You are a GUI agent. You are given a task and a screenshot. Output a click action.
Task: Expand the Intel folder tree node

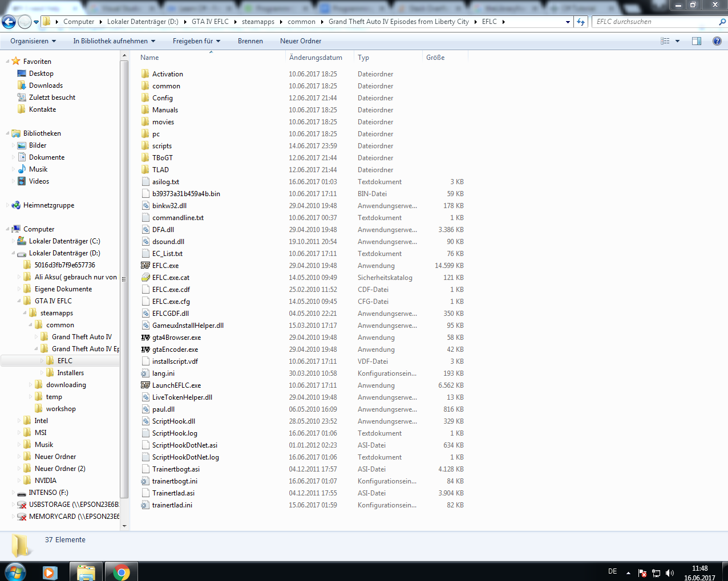19,421
